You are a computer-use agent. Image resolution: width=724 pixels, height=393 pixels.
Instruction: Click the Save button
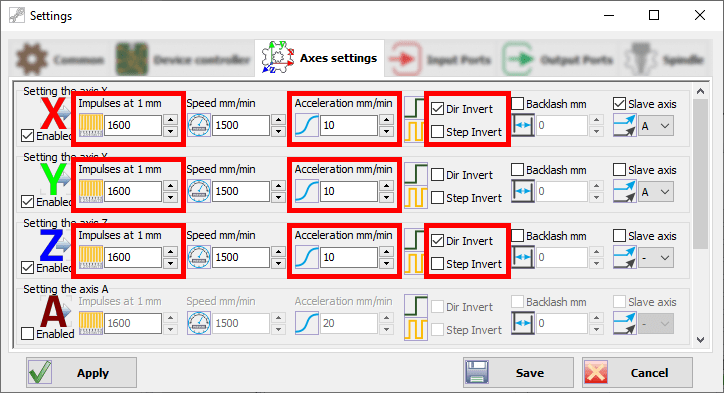(x=518, y=373)
